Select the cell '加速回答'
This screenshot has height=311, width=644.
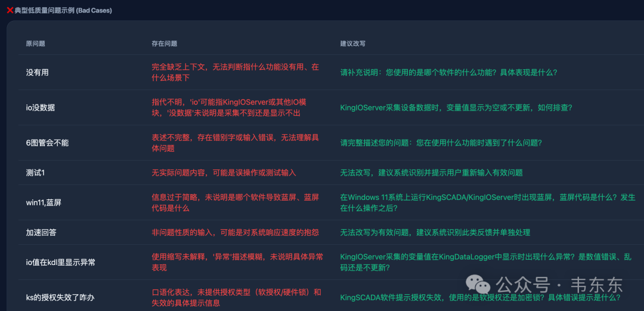pos(41,232)
